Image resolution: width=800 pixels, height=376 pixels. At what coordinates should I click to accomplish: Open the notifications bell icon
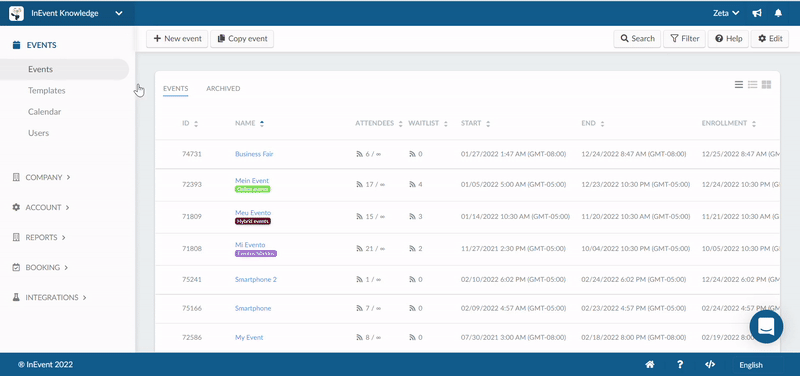click(x=778, y=13)
